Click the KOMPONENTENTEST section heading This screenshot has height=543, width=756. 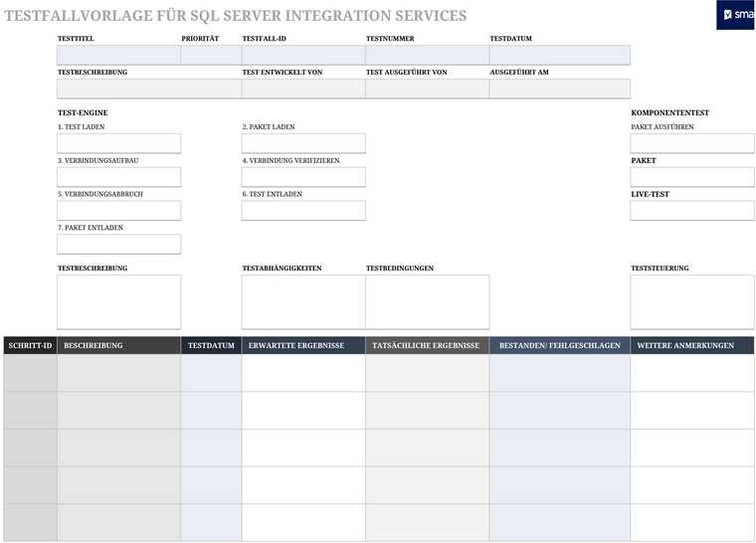click(x=669, y=112)
